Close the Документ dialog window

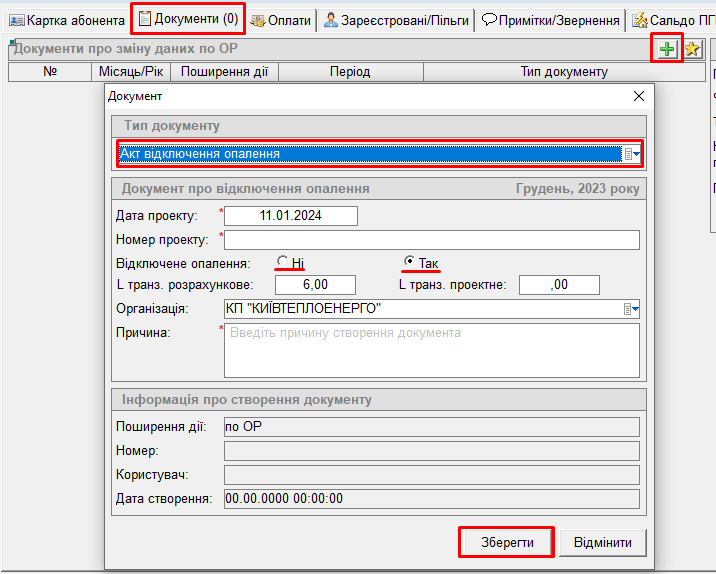point(639,96)
